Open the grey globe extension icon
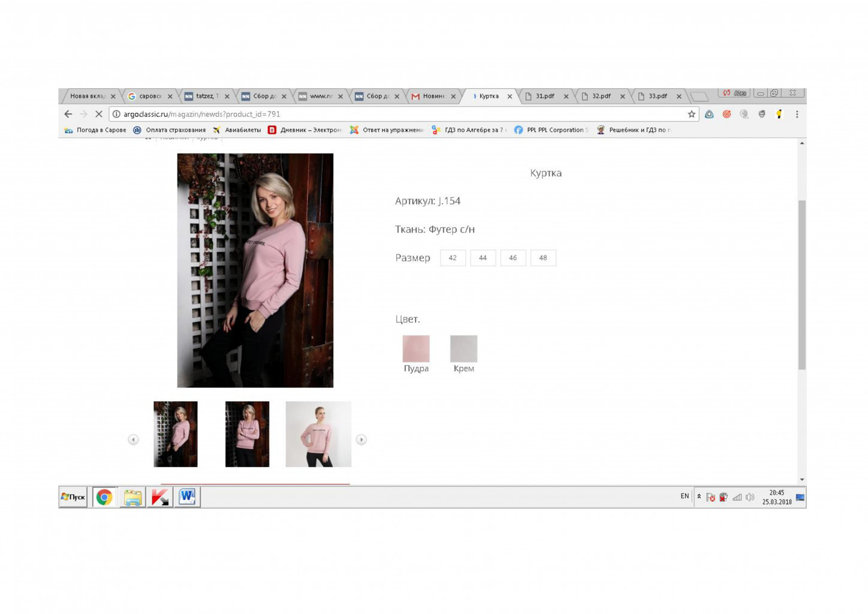The height and width of the screenshot is (614, 868). tap(744, 114)
